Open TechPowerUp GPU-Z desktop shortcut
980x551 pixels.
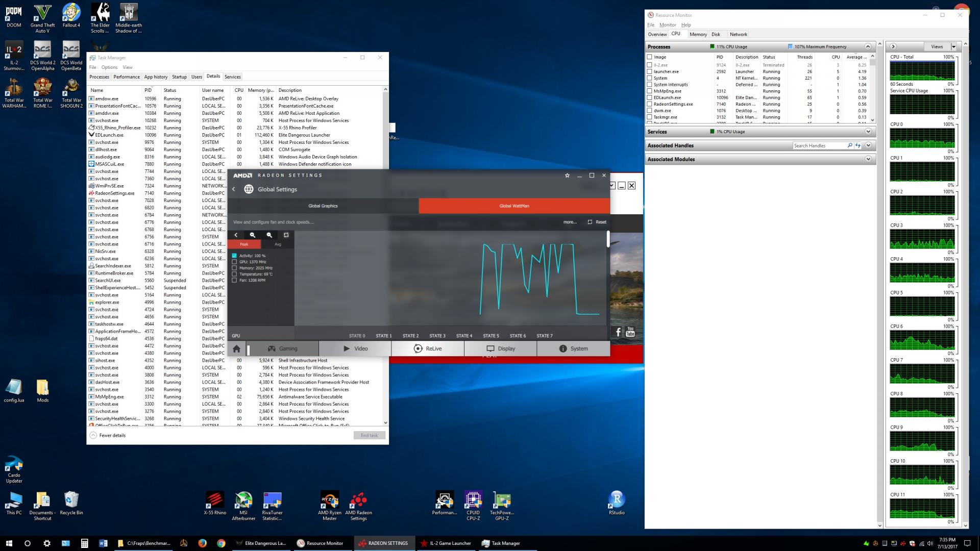(502, 506)
